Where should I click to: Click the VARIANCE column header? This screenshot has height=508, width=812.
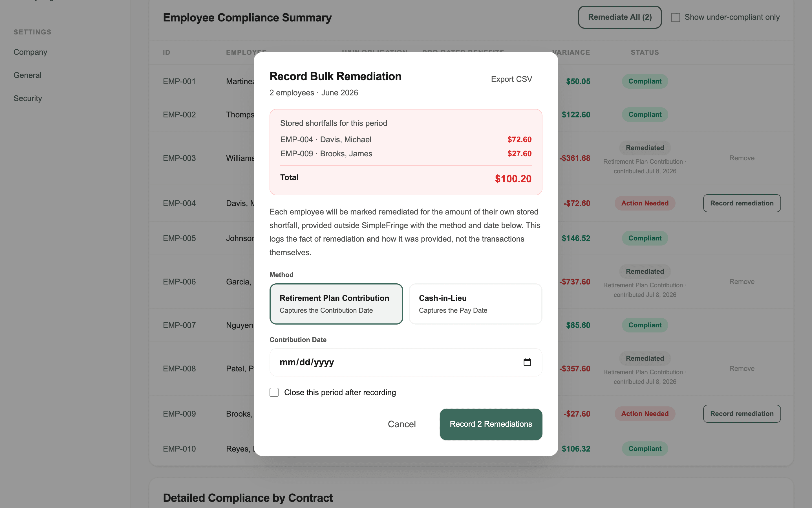[572, 52]
